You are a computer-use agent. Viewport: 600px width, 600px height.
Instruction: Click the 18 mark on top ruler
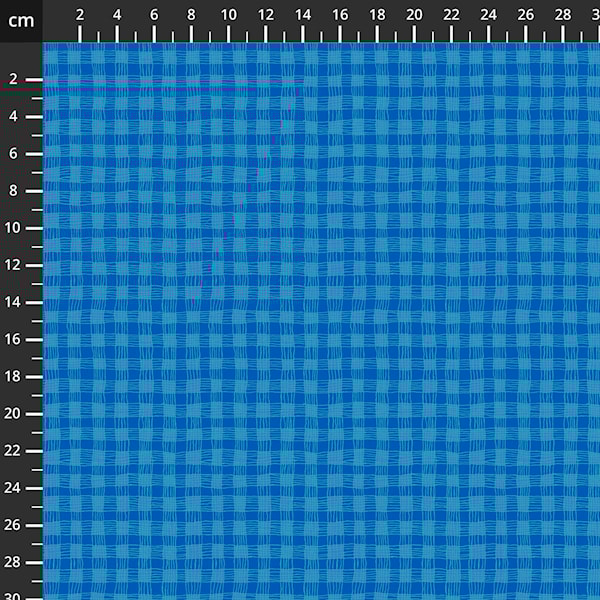[x=376, y=15]
